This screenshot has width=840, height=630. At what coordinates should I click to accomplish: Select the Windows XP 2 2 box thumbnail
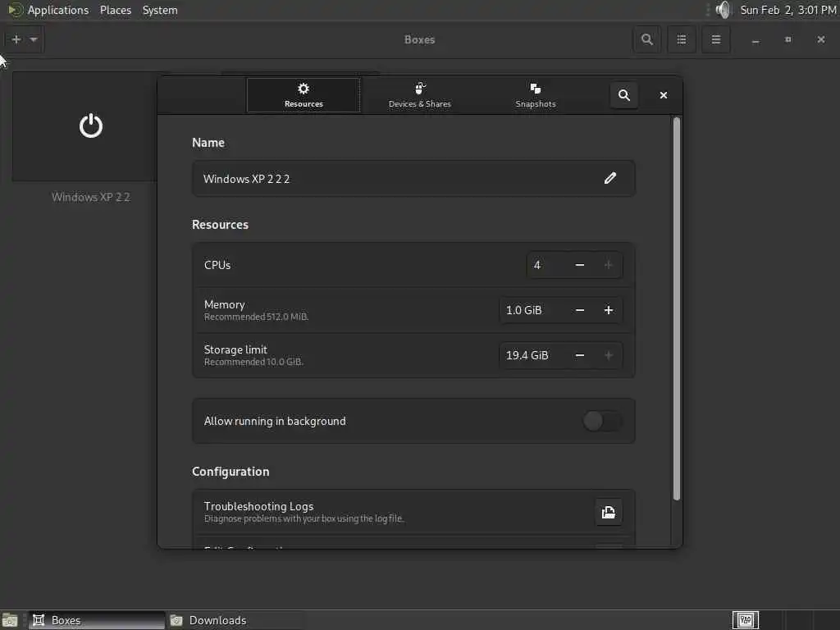click(84, 126)
